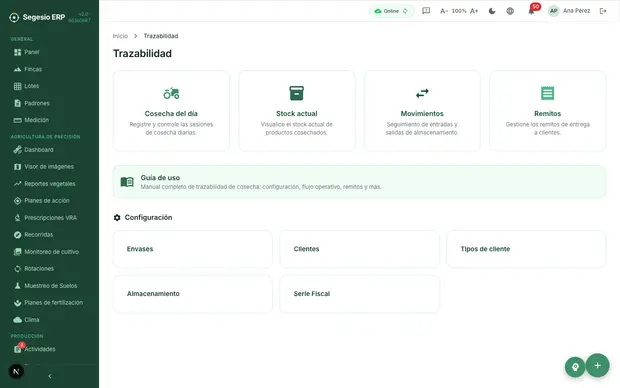
Task: Open the Ana Pérez user menu
Action: (x=569, y=11)
